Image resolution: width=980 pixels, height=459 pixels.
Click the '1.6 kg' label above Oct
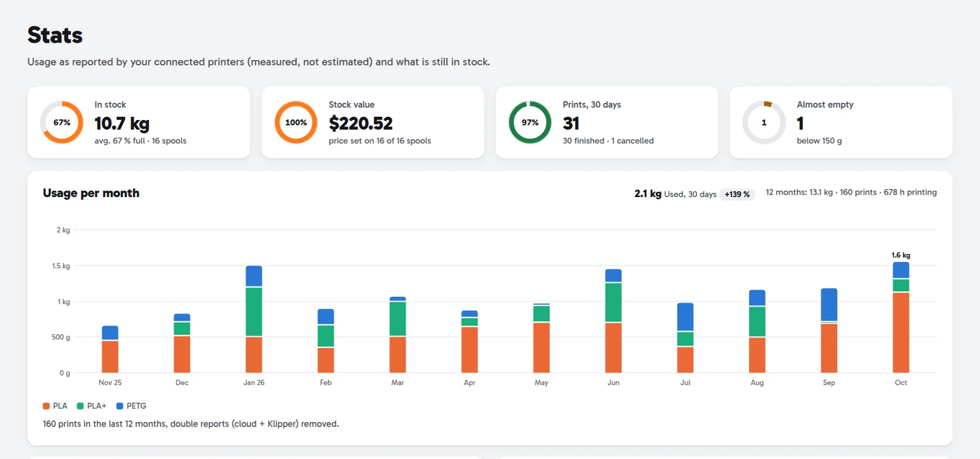[x=901, y=255]
